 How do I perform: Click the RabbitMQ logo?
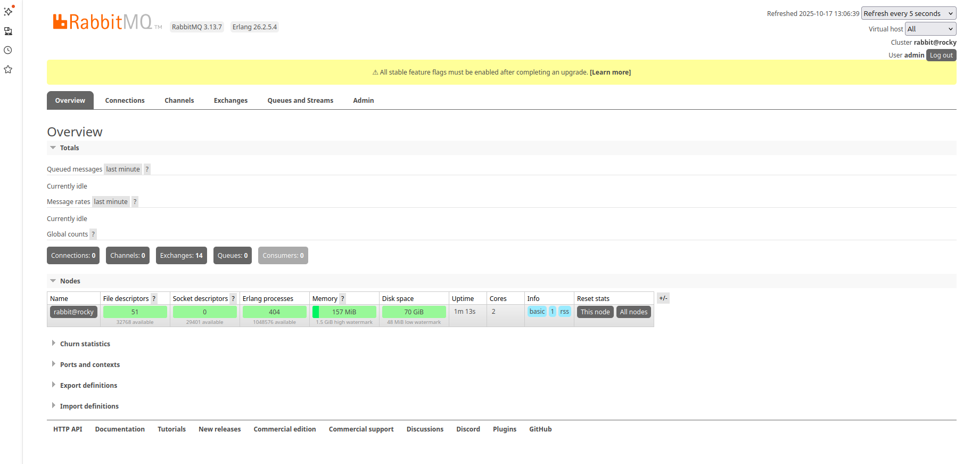103,22
